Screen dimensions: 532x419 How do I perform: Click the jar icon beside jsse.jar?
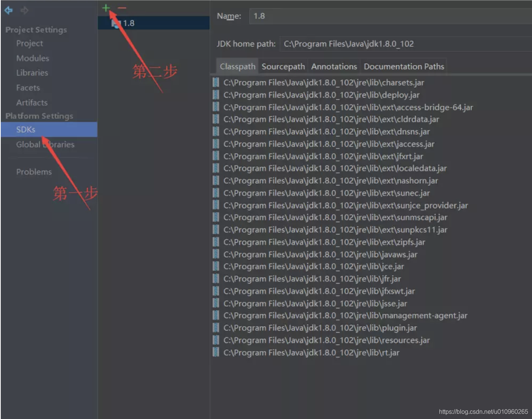point(216,303)
